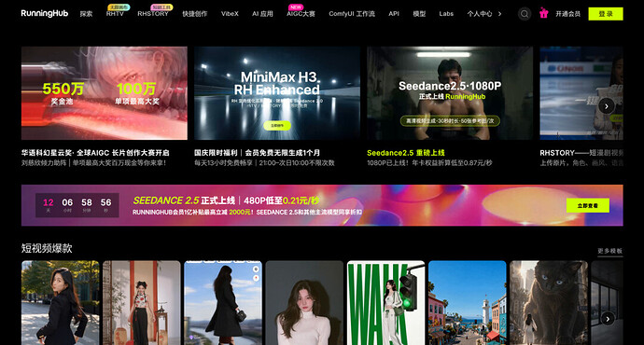This screenshot has height=345, width=644.
Task: Open the RHTV menu item
Action: [x=115, y=14]
